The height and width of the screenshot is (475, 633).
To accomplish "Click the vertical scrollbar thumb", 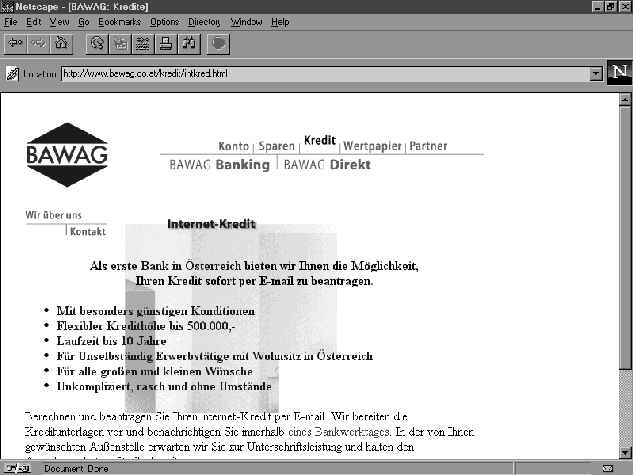I will point(625,237).
